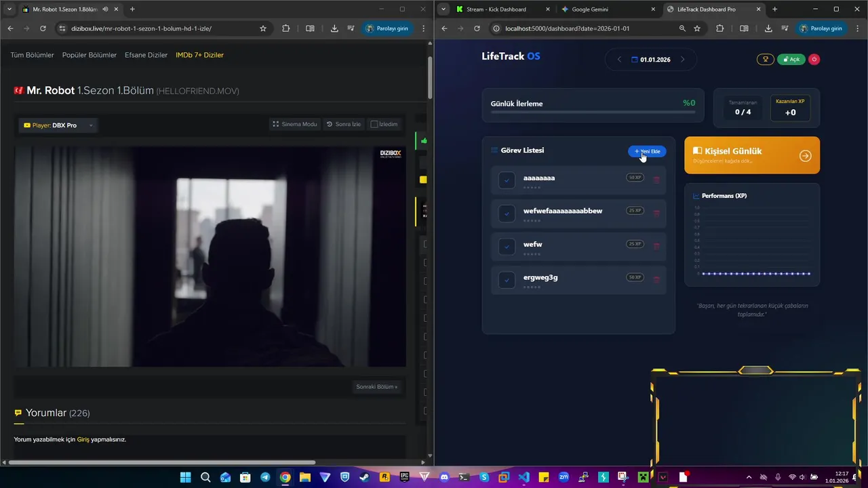
Task: Open Efsane Diziler menu item
Action: 146,55
